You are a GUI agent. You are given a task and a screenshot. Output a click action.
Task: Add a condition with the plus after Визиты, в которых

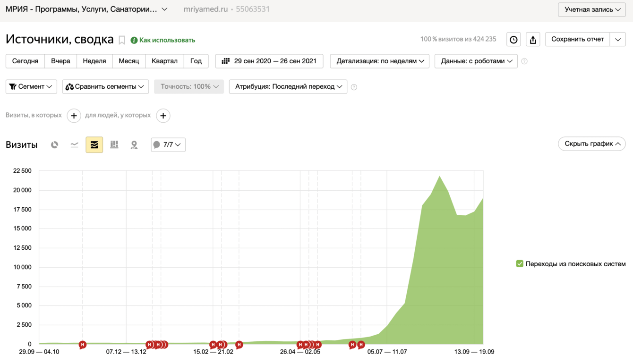point(74,116)
